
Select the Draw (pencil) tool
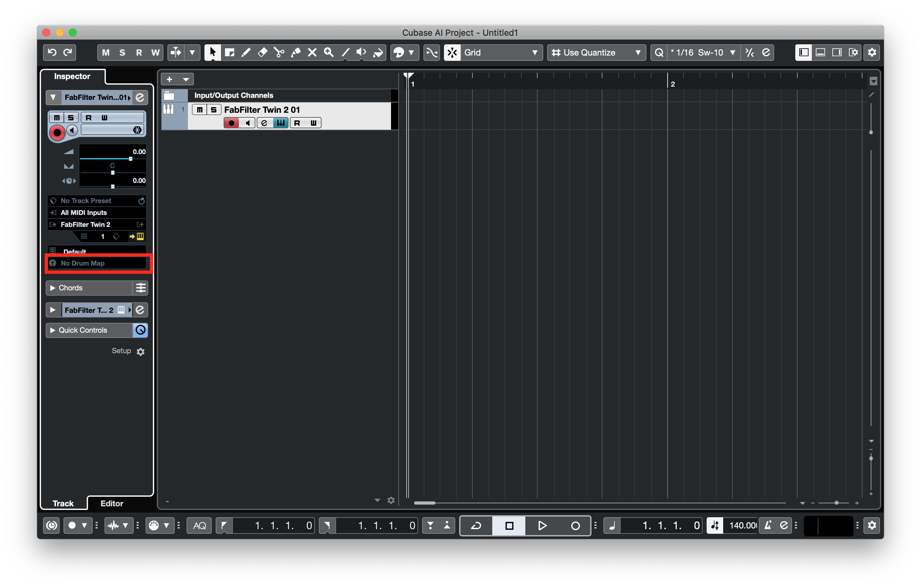246,52
